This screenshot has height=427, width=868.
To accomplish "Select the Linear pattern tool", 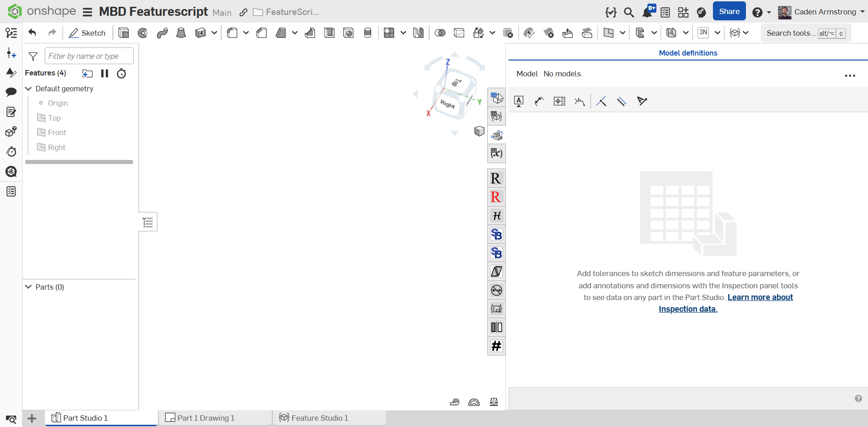I will [389, 33].
